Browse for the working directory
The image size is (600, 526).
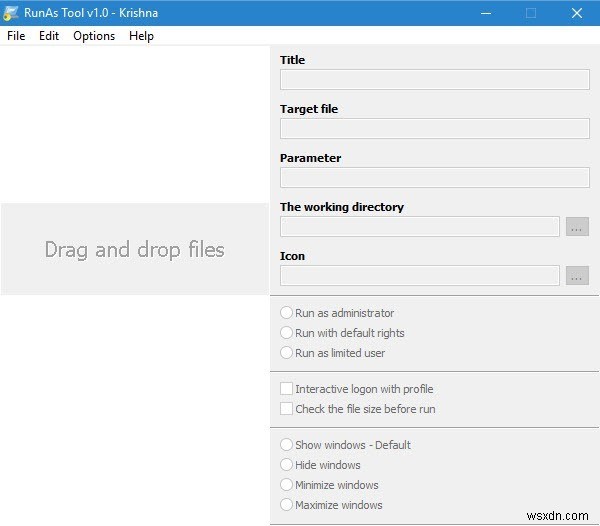[577, 227]
